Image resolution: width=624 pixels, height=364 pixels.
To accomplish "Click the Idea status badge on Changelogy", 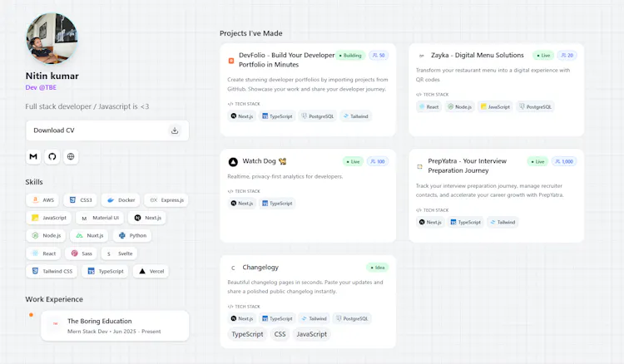I will pos(377,268).
